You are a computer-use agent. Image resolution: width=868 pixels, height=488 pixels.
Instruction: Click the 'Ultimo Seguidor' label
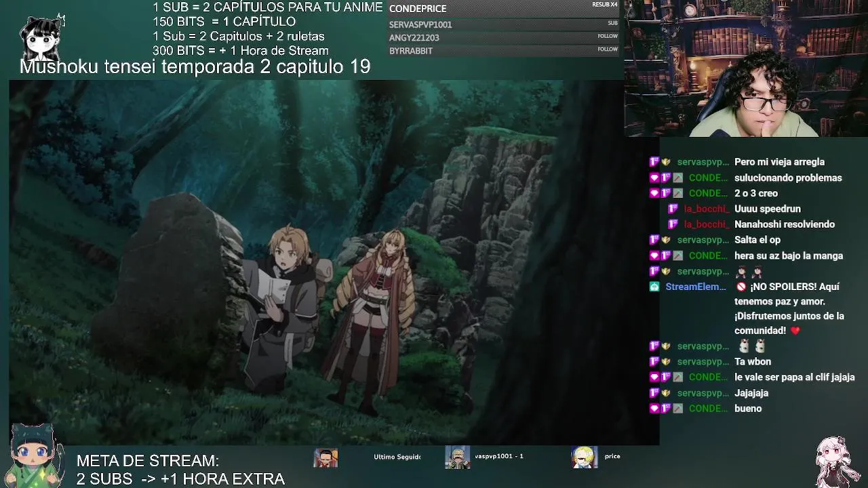pyautogui.click(x=397, y=457)
